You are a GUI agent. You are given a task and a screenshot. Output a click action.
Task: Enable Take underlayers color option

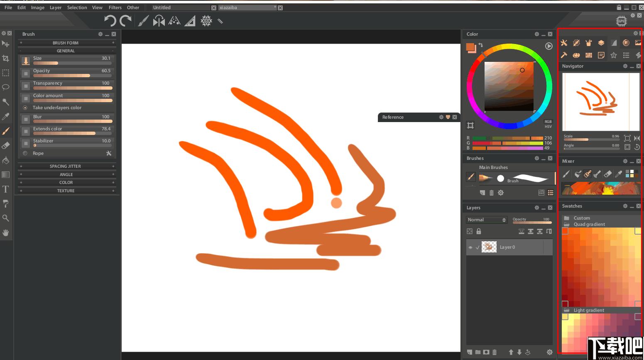[25, 108]
